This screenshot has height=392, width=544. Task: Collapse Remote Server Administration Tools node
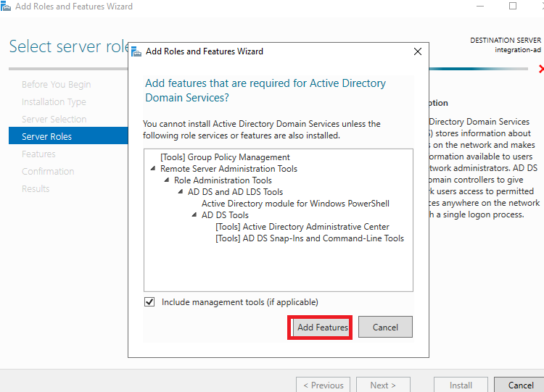153,168
